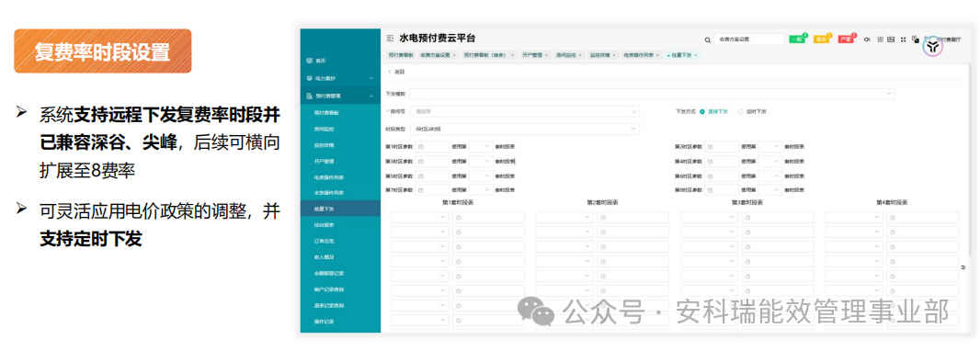Viewport: 980px width, 351px height.
Task: Close the 批量下发 tab
Action: click(696, 55)
